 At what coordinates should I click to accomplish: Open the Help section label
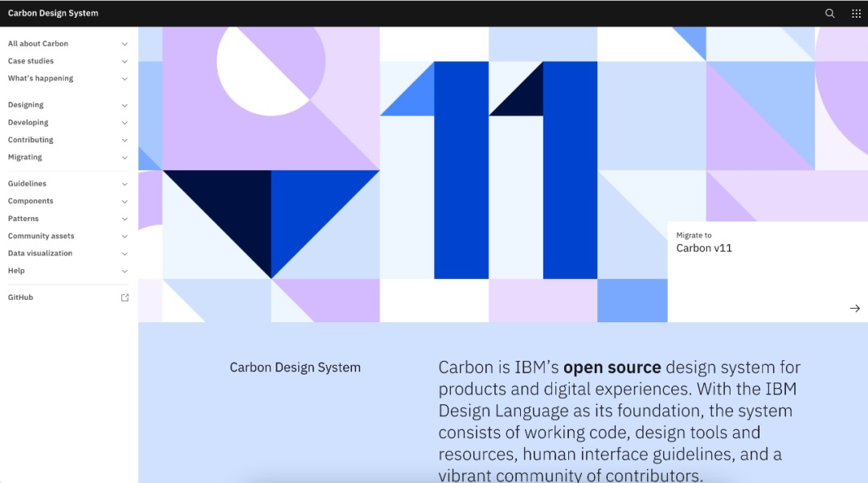tap(16, 271)
